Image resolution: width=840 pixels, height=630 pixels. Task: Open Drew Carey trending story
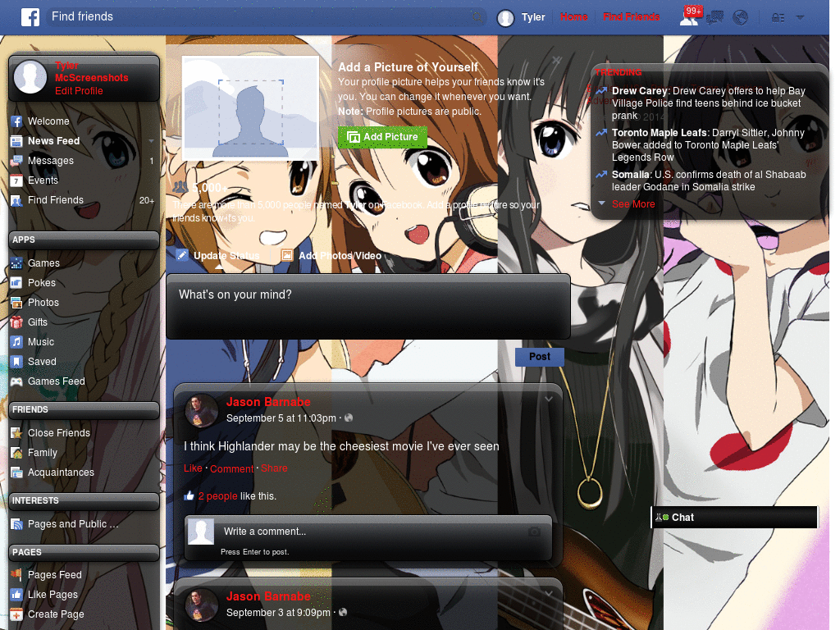click(708, 103)
